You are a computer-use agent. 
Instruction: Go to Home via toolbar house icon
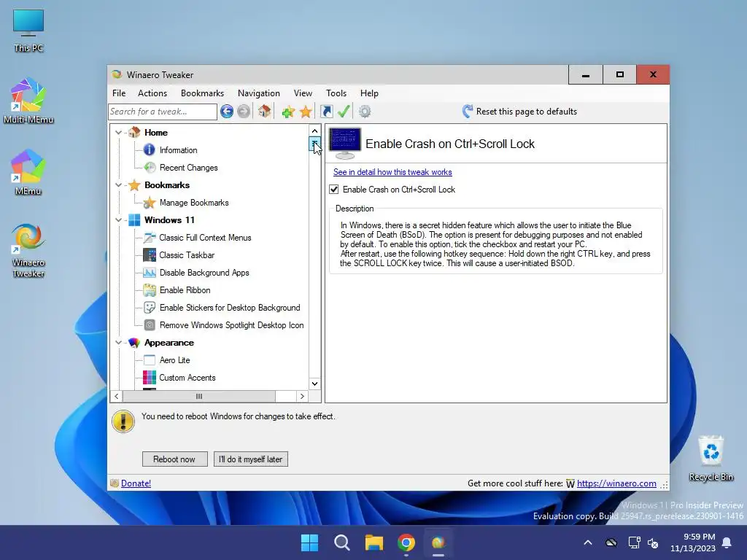(264, 112)
